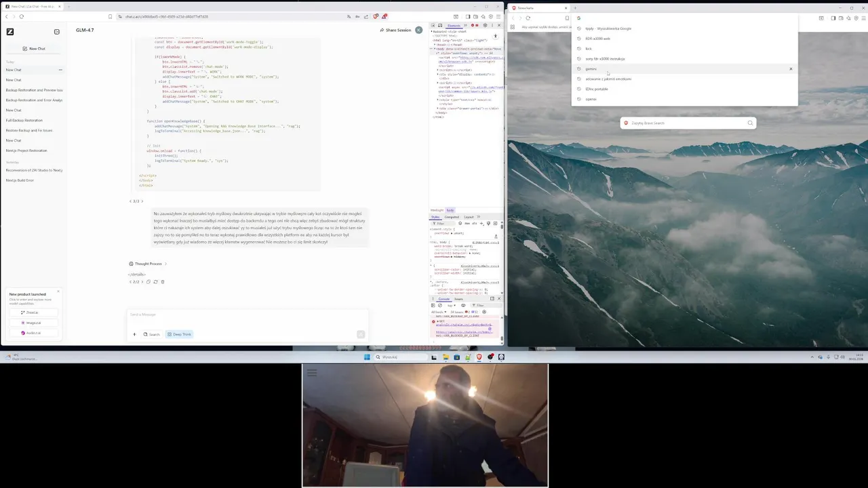Click the translate icon in left address bar
The width and height of the screenshot is (868, 488).
349,16
